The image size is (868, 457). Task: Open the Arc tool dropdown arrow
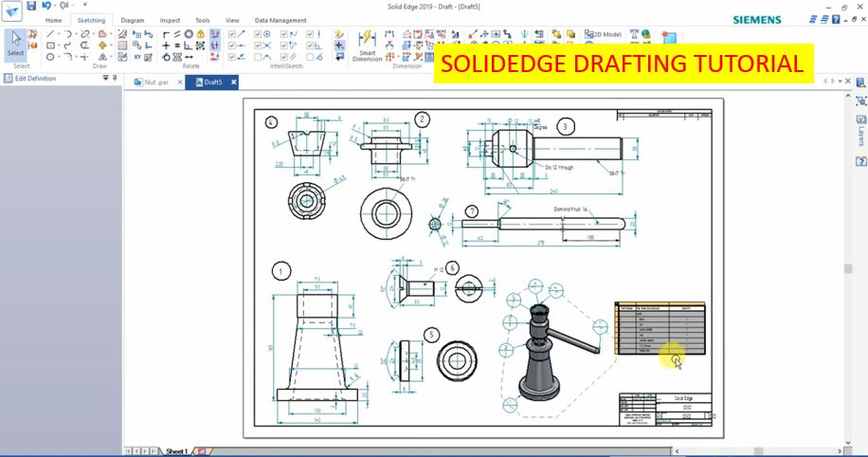(x=77, y=34)
